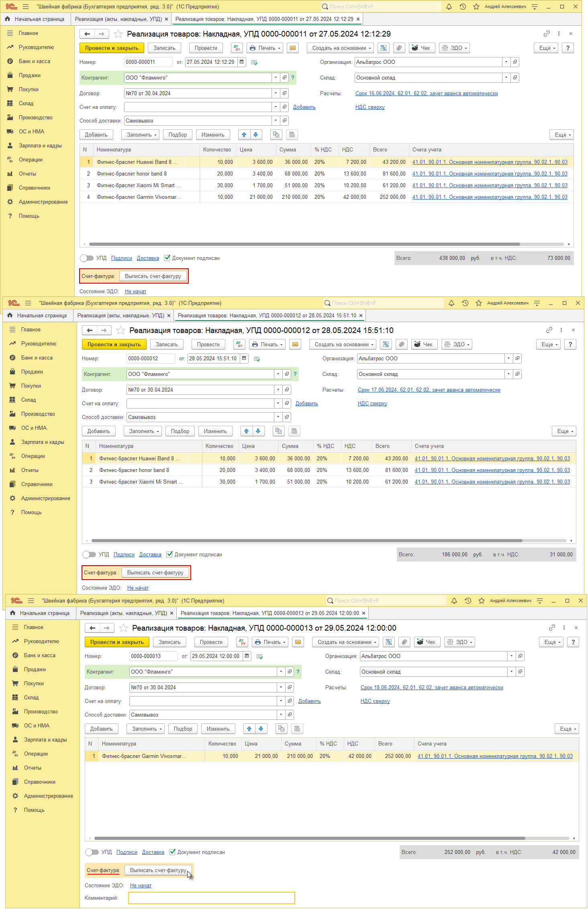Screen dimensions: 588x909
Task: Uncheck Документ подписан in document 0000-000013
Action: click(x=172, y=852)
